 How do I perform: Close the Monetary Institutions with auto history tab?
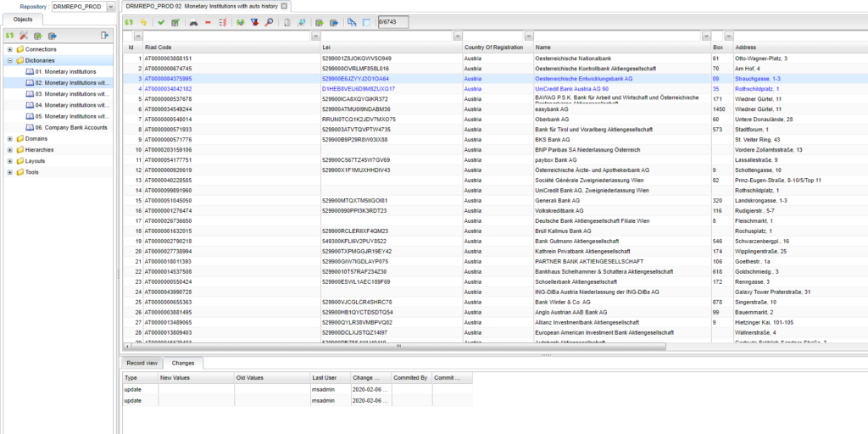pyautogui.click(x=284, y=6)
